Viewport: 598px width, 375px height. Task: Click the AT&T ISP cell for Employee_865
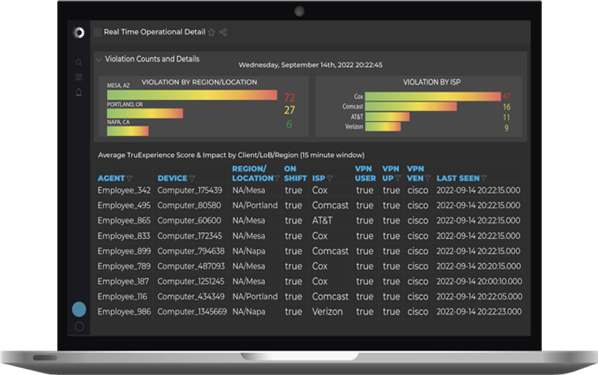click(x=322, y=220)
